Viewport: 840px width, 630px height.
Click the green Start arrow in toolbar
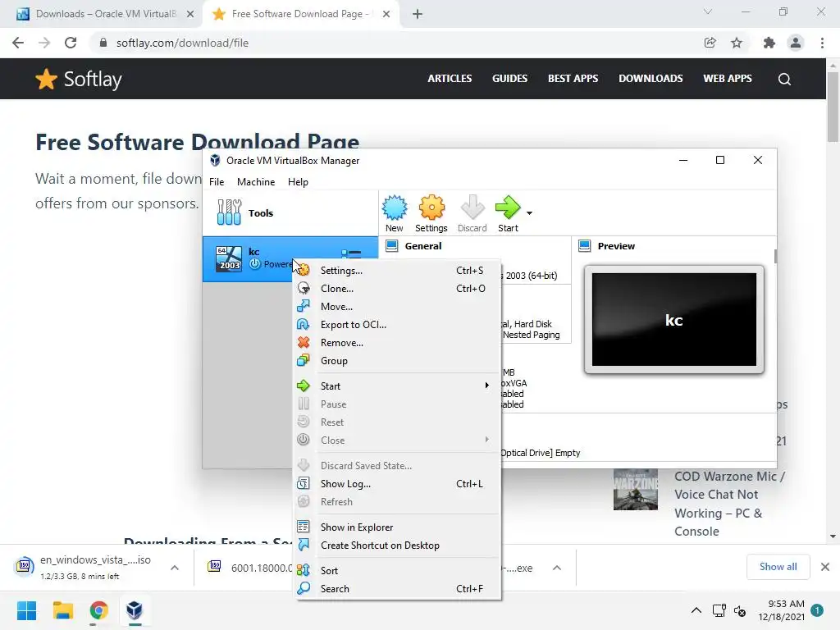click(x=507, y=208)
